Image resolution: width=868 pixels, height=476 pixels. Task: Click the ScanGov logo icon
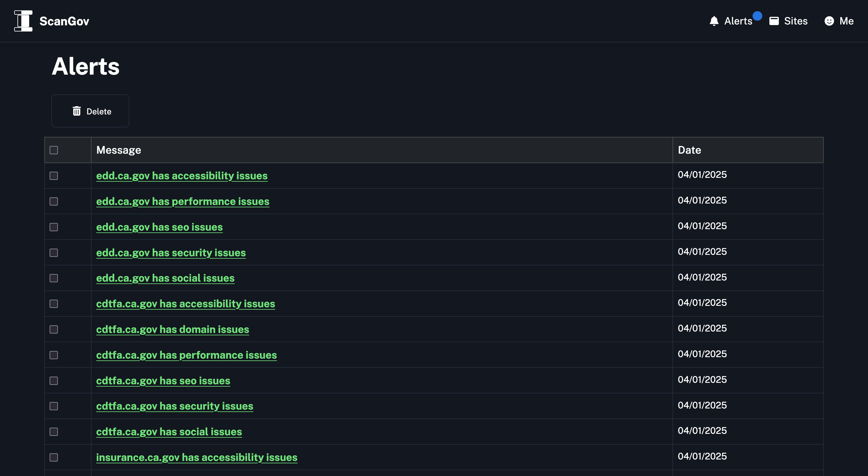click(x=23, y=21)
